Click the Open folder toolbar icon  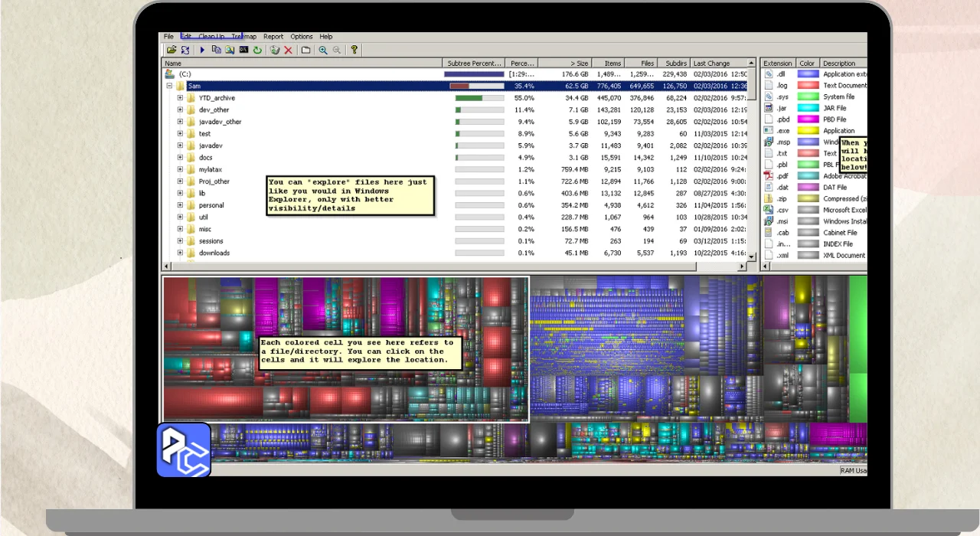click(x=171, y=50)
